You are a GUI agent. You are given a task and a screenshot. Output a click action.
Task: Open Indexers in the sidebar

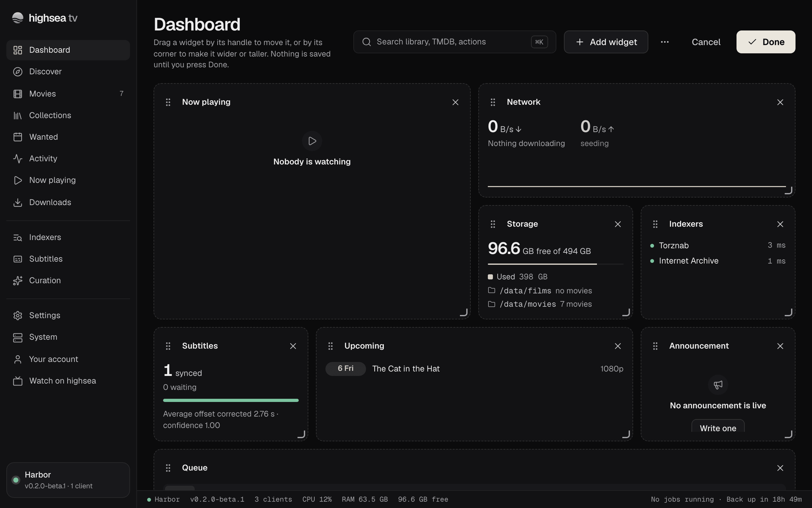[x=68, y=237]
